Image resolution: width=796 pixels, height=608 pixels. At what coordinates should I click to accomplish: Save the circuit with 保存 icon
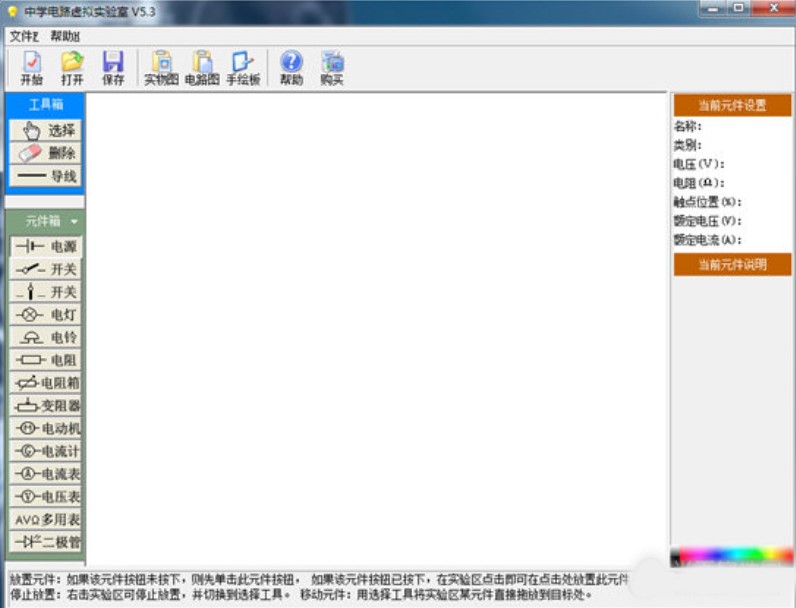[113, 67]
